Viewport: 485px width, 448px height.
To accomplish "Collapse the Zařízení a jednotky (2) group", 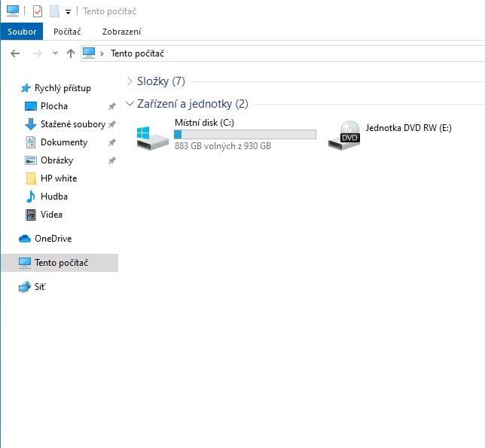I will tap(130, 104).
